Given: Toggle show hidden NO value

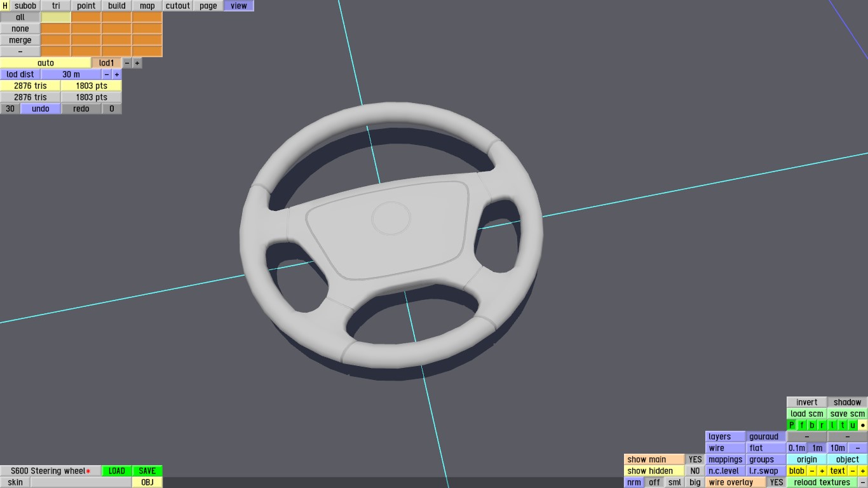Looking at the screenshot, I should click(x=695, y=471).
